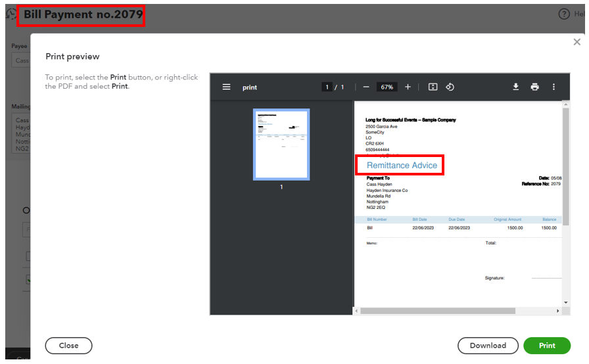Download the PDF from viewer toolbar

coord(516,87)
